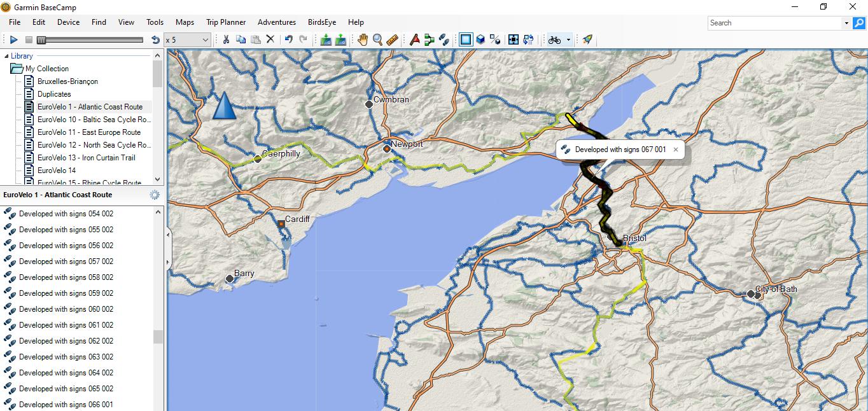Open track properties via the gear icon
This screenshot has width=868, height=411.
[x=154, y=195]
